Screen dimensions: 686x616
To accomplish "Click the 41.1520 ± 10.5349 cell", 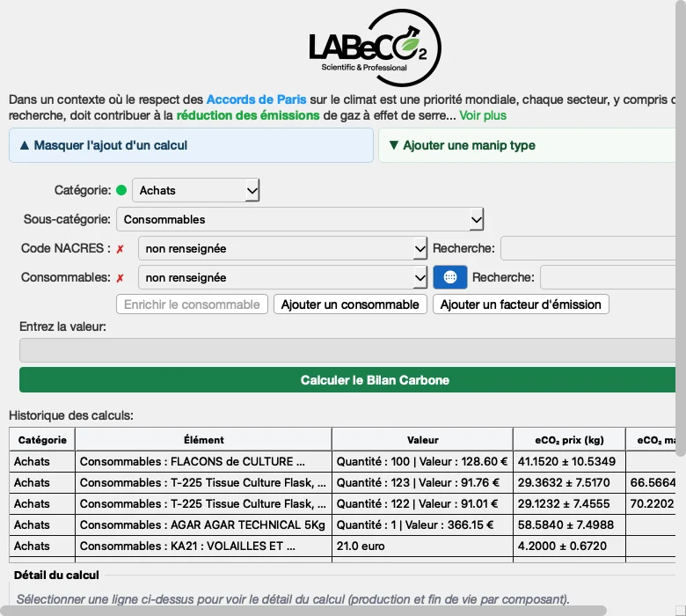I will click(x=569, y=461).
